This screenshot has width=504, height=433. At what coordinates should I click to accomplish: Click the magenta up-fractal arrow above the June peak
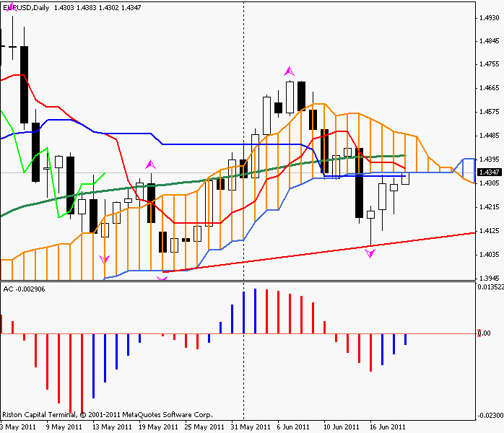[x=290, y=71]
